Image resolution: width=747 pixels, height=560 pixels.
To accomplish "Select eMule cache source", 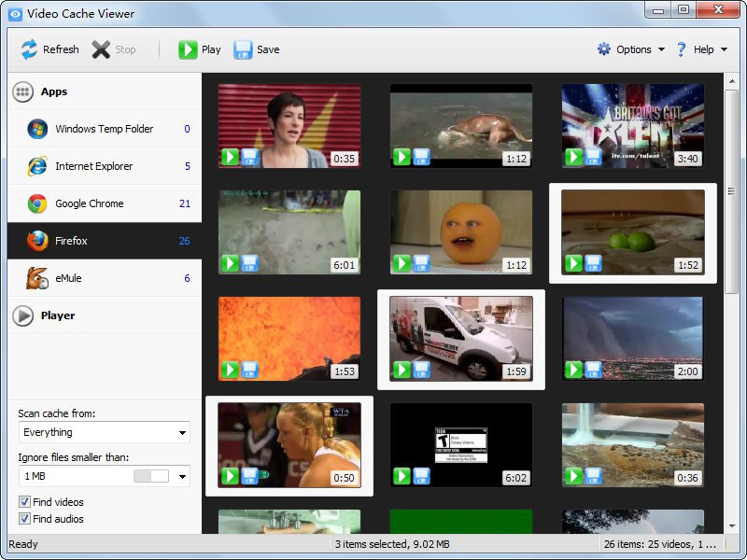I will click(105, 278).
